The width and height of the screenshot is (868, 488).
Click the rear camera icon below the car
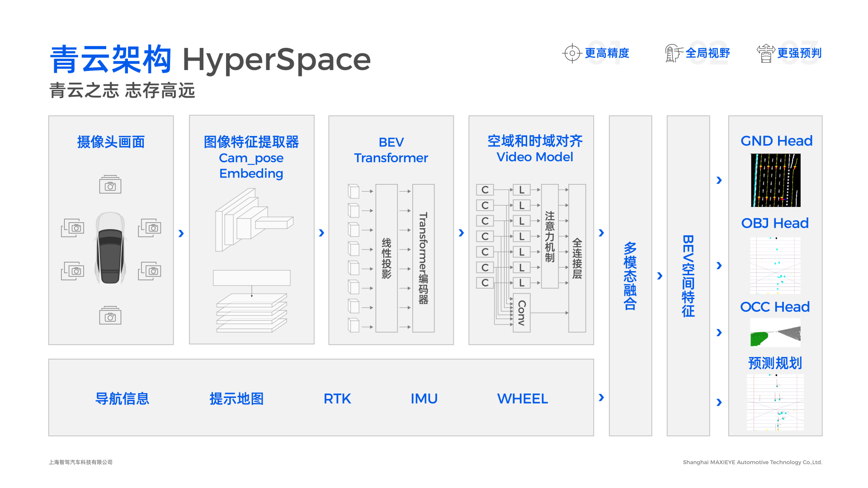coord(110,315)
